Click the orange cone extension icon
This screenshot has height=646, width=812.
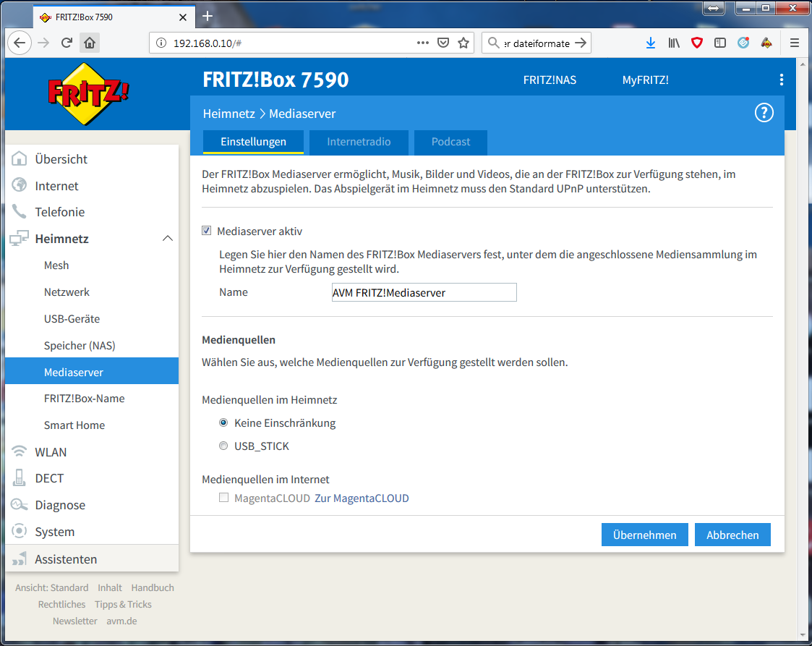[766, 43]
